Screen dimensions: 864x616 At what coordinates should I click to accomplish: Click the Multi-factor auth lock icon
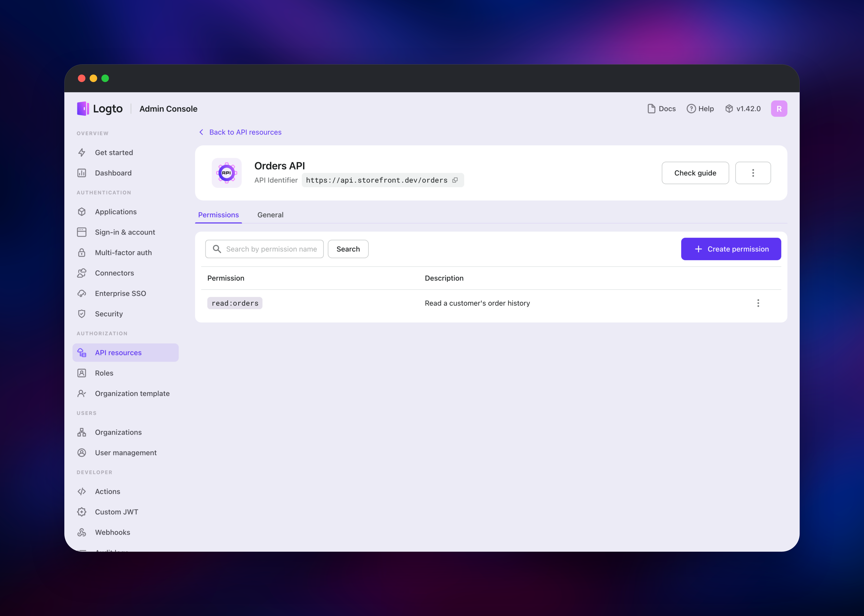82,253
